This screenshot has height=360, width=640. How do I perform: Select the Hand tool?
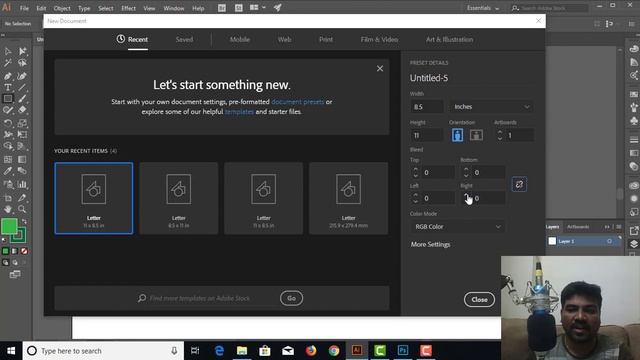point(8,209)
